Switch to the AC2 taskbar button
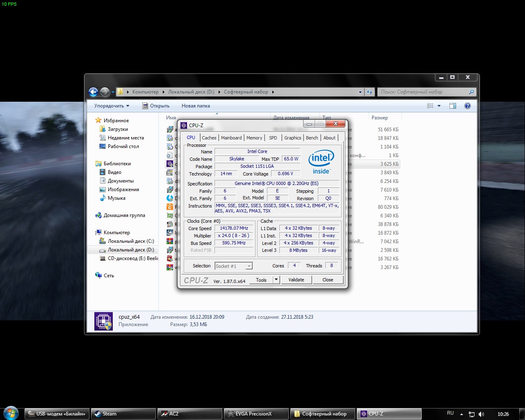 pos(190,414)
